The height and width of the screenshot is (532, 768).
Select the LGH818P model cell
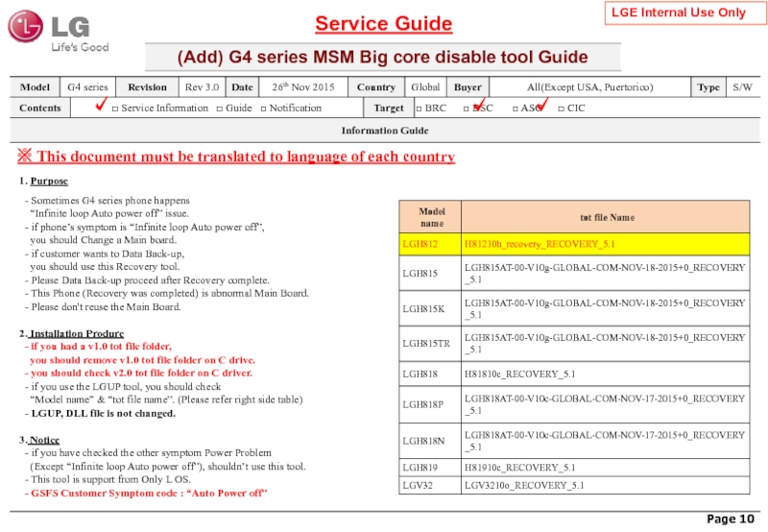coord(430,404)
